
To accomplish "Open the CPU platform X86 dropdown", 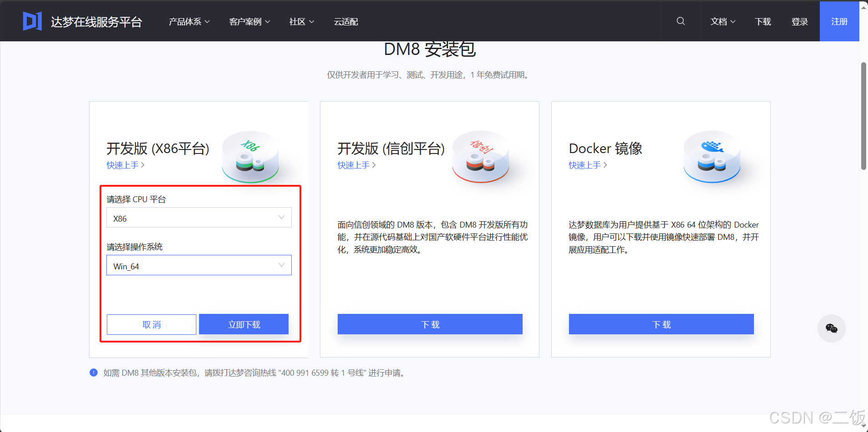I will [x=199, y=218].
